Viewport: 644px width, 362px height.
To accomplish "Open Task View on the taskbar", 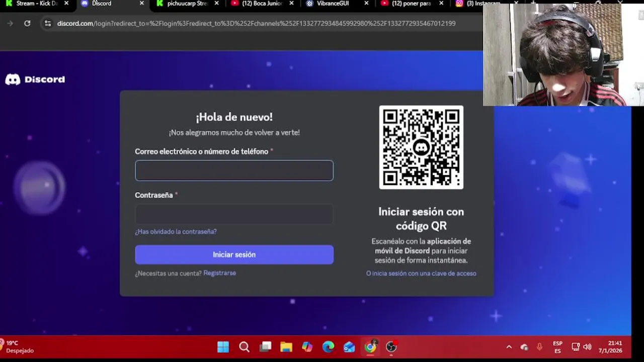I will click(265, 346).
